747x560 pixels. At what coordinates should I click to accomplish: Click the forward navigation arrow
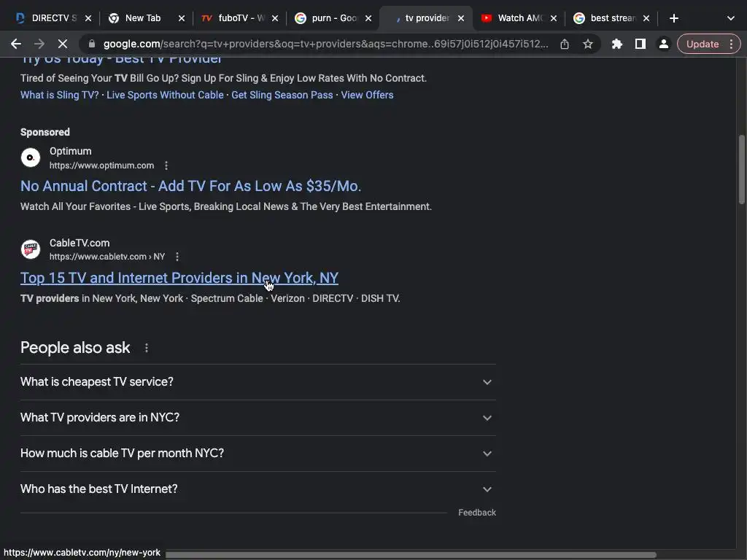point(39,44)
